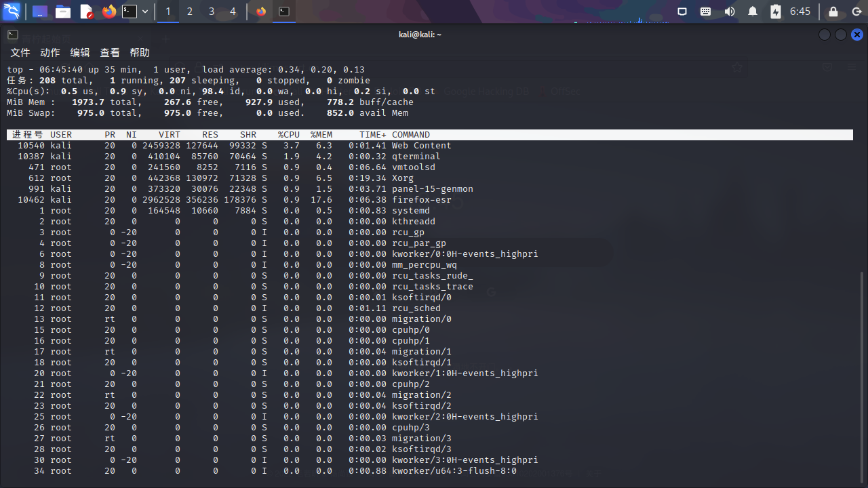Click the firefox-esr process name
Image resolution: width=868 pixels, height=488 pixels.
click(422, 200)
